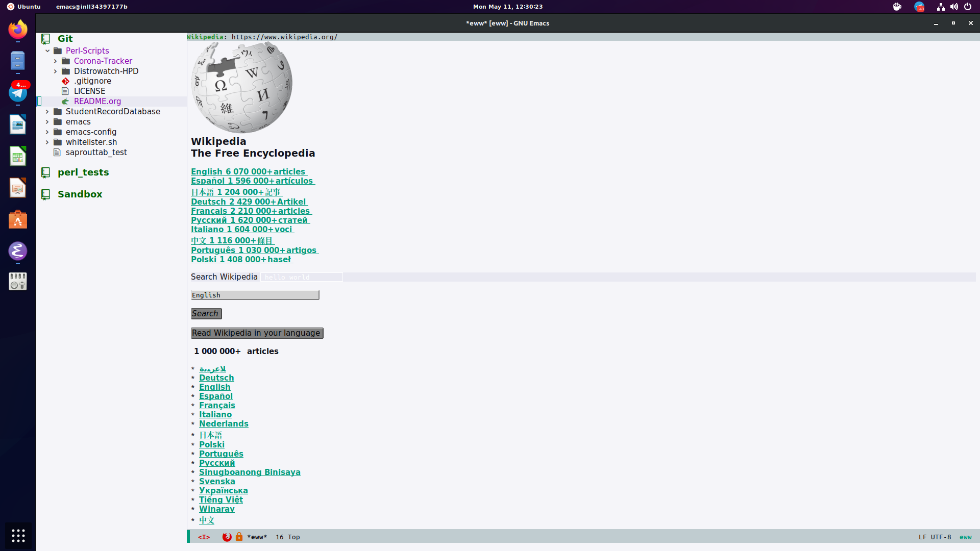Click the document icon beside saprouttab_test
The image size is (980, 551).
pyautogui.click(x=57, y=152)
